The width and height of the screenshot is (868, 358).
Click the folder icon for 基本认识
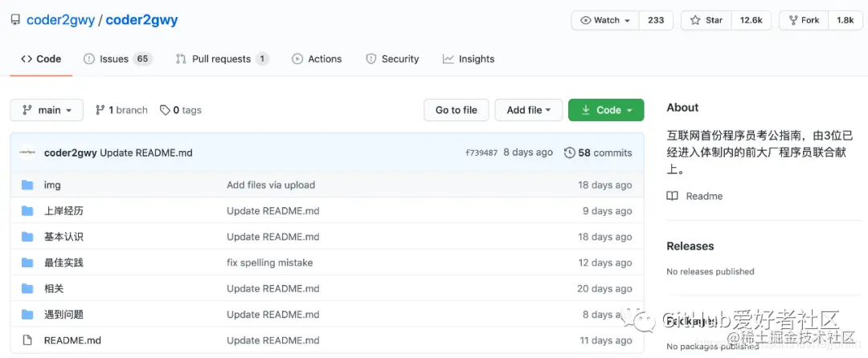coord(27,237)
